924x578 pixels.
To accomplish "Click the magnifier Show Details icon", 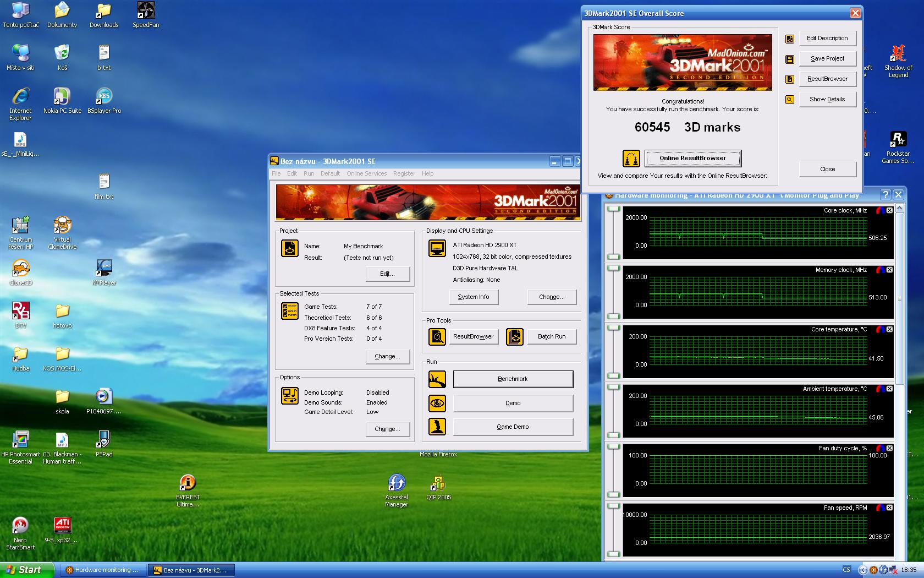I will (790, 100).
